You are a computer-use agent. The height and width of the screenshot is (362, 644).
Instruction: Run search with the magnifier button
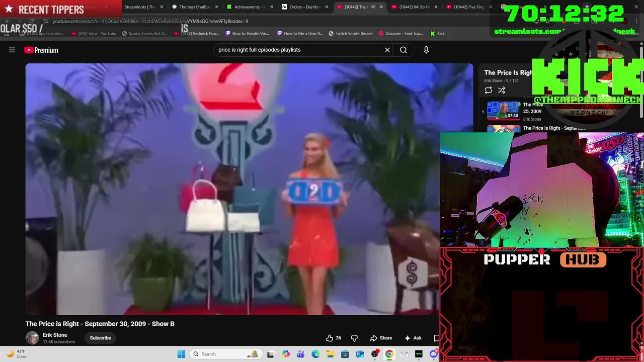click(x=404, y=50)
